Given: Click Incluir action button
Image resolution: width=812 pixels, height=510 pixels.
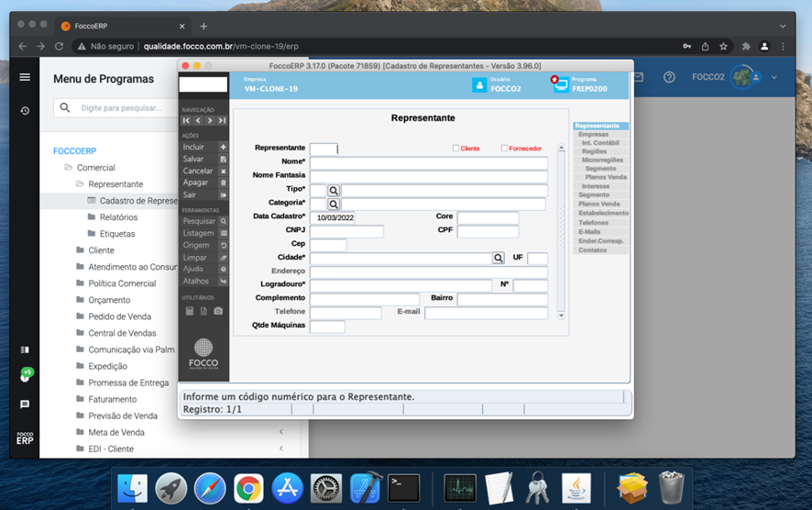Looking at the screenshot, I should 204,147.
